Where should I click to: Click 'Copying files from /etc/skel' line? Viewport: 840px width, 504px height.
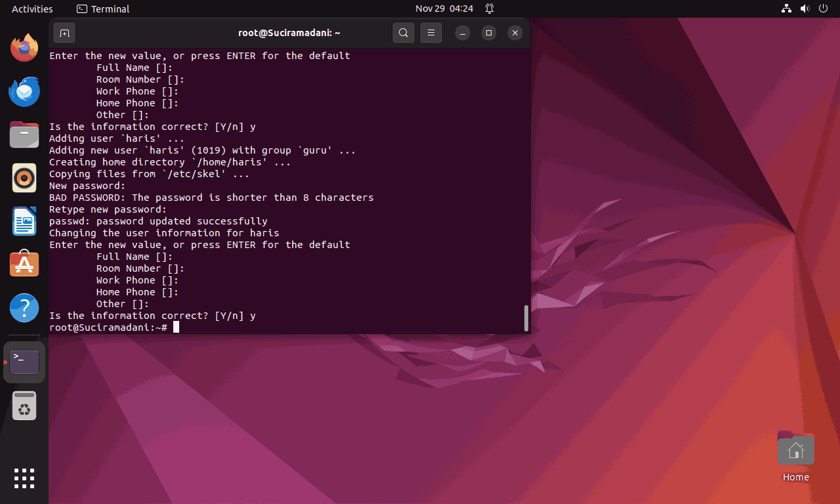point(150,174)
